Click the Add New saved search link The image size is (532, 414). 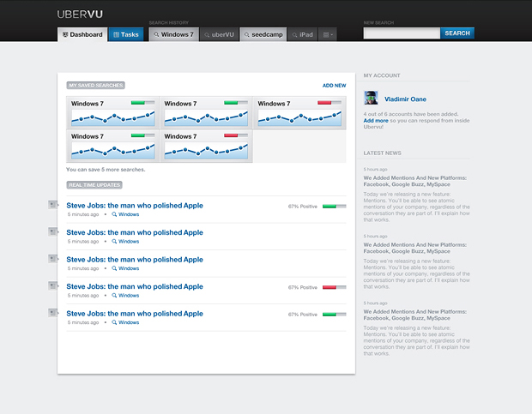(334, 86)
